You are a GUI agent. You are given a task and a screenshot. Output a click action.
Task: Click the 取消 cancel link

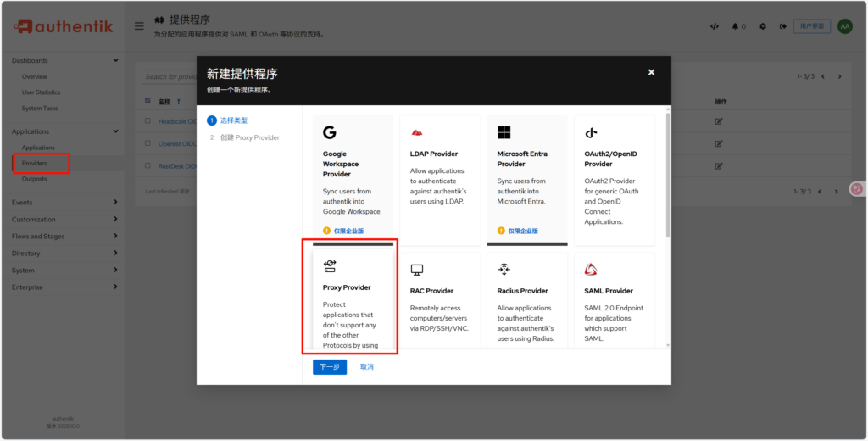click(366, 366)
